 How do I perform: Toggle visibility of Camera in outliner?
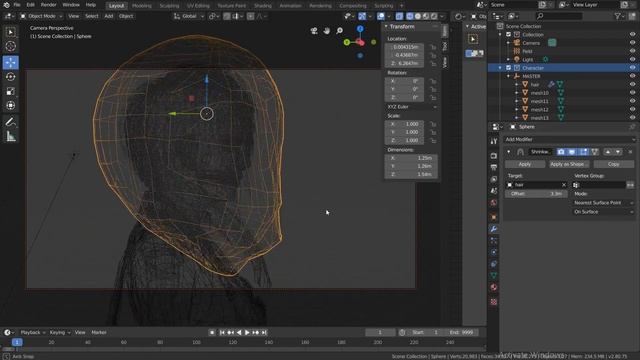[632, 43]
